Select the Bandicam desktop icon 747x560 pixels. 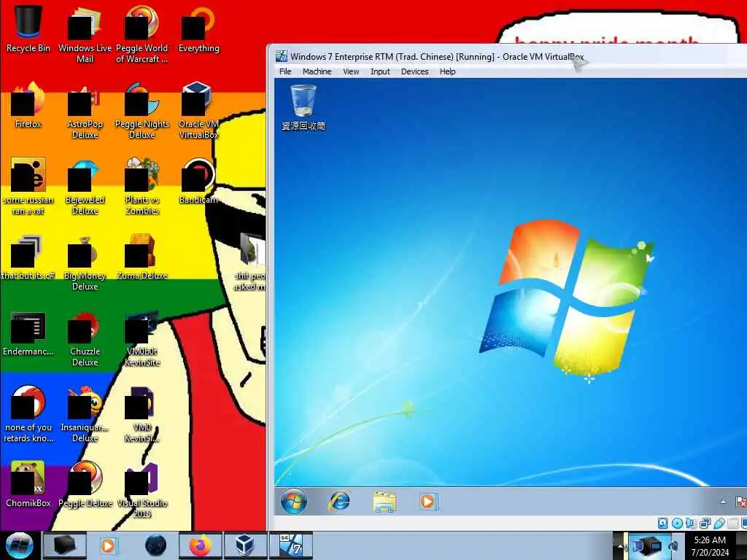pos(198,181)
